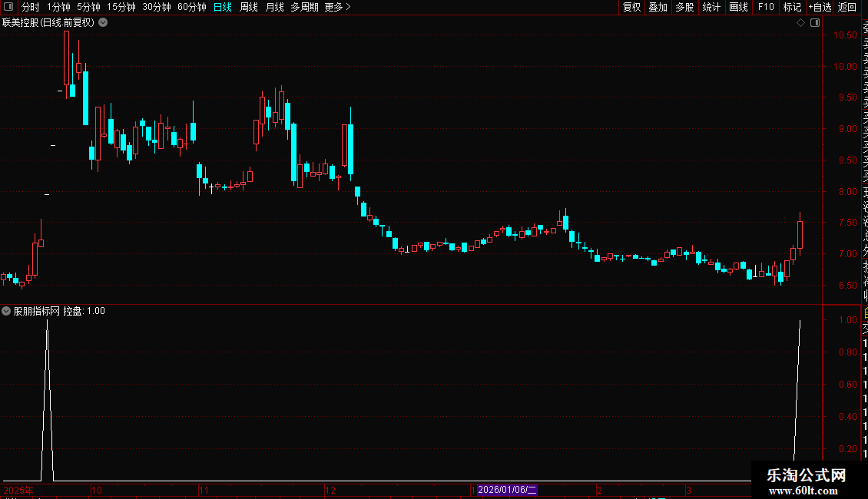Image resolution: width=868 pixels, height=499 pixels.
Task: Open the 多股 multi-stock view
Action: pyautogui.click(x=684, y=7)
